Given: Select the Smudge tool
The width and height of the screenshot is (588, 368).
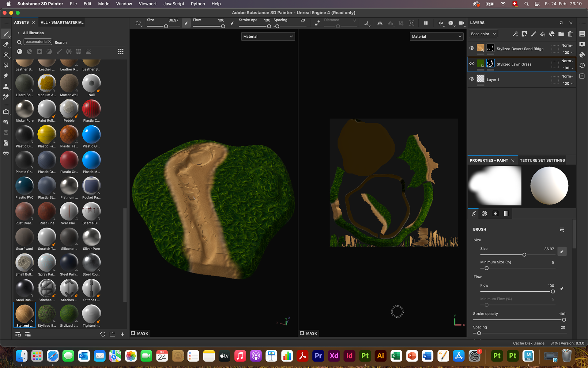Looking at the screenshot, I should click(x=6, y=76).
